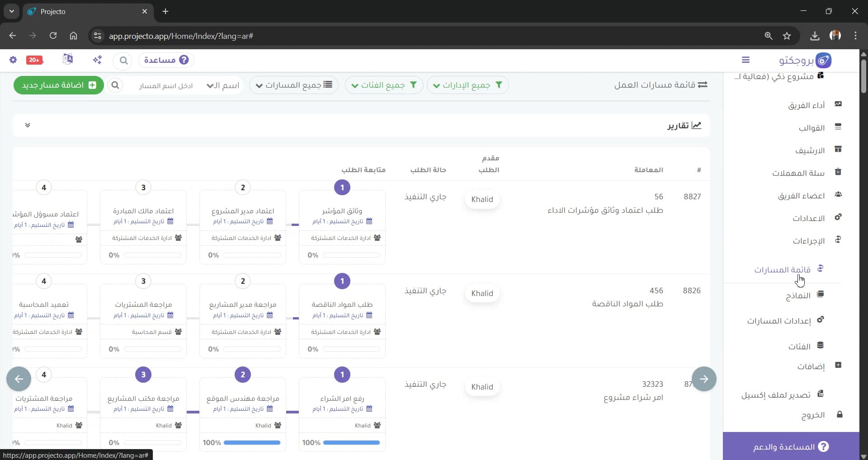
Task: Select قائمة المسارات in sidebar
Action: tap(783, 270)
